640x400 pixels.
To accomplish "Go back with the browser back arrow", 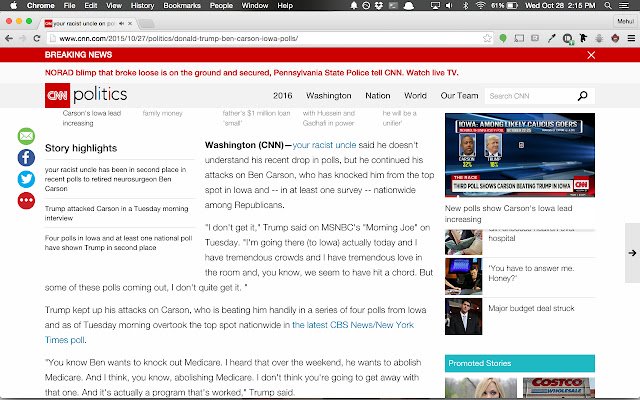I will [x=9, y=38].
